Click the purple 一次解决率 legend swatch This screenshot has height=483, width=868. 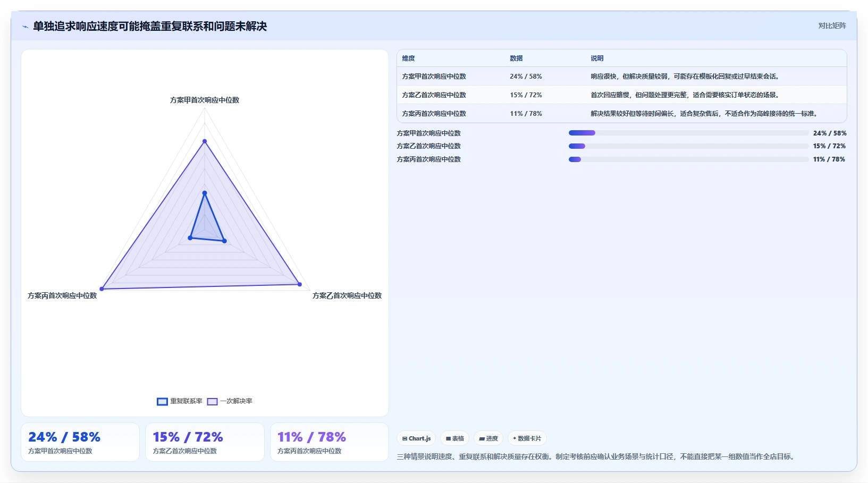(212, 401)
